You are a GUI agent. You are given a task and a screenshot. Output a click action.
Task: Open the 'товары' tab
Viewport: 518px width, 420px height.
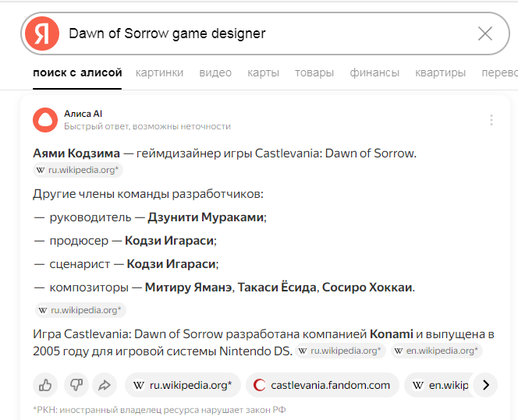pos(314,72)
